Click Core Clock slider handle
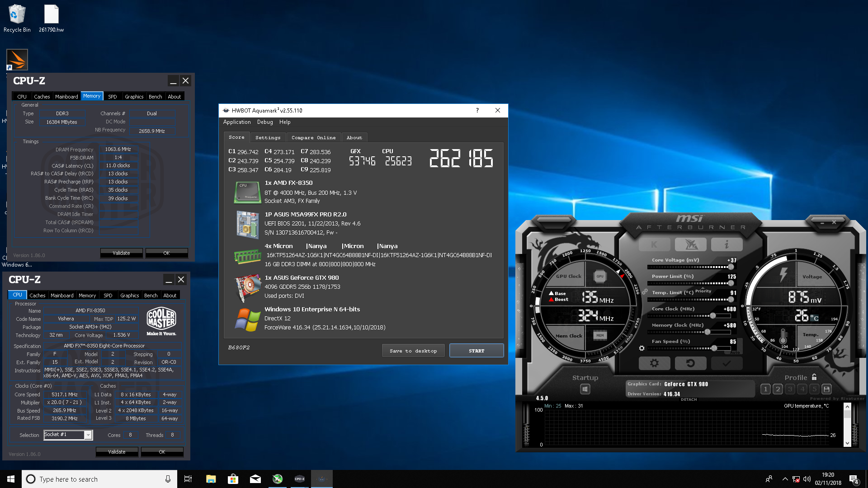This screenshot has width=868, height=488. coord(713,316)
